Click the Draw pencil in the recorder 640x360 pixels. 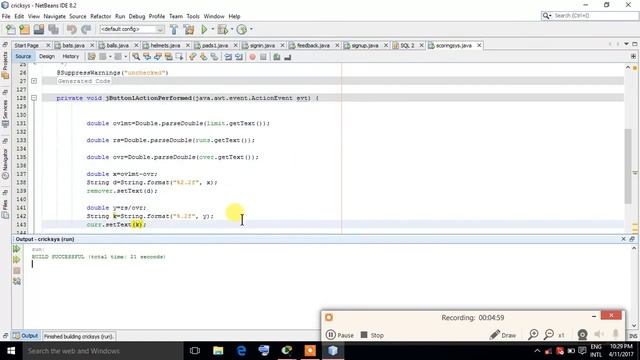[503, 335]
